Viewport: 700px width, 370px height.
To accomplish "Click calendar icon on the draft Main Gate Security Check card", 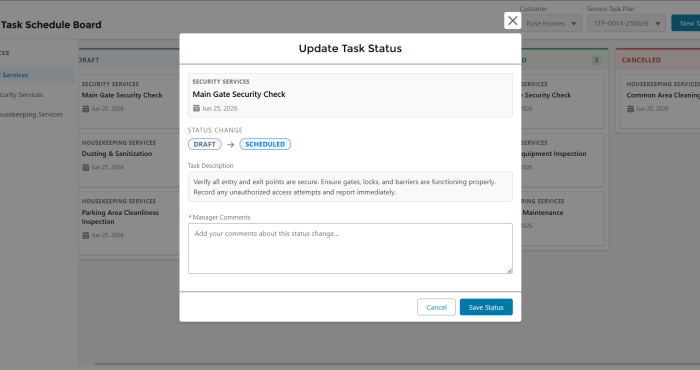I will 85,109.
